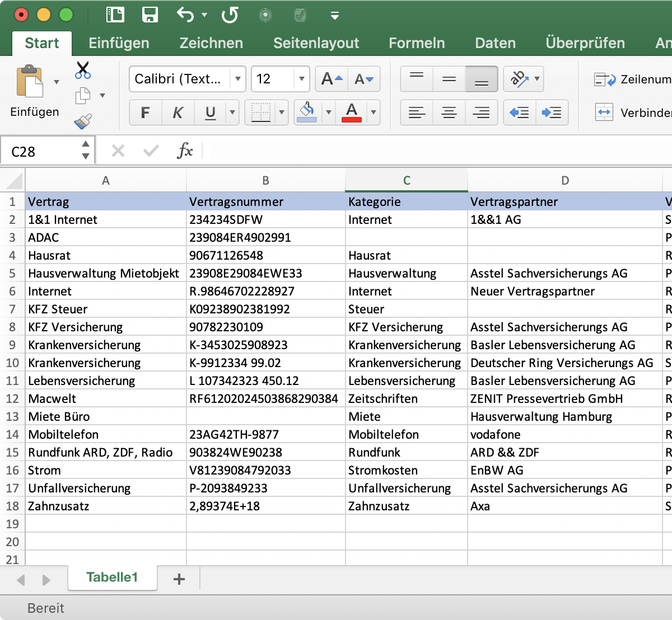Cancel formula entry with the X icon
The height and width of the screenshot is (620, 672).
click(118, 151)
